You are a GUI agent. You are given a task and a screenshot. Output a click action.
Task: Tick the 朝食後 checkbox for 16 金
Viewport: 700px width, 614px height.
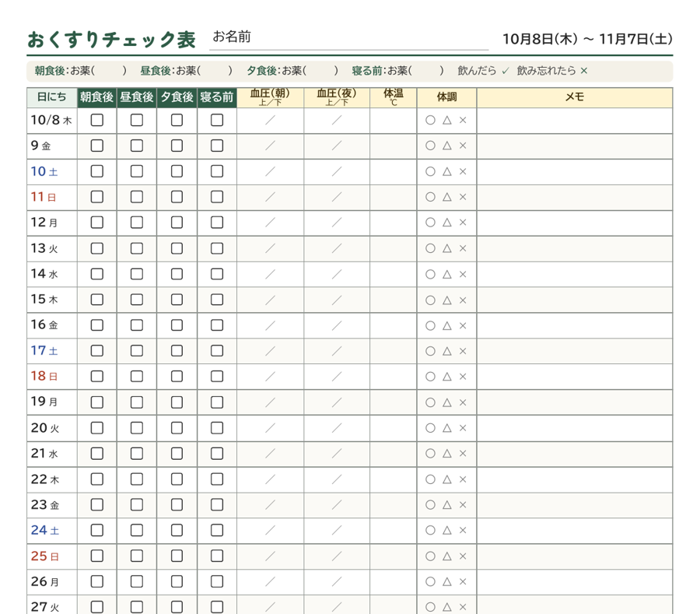pyautogui.click(x=97, y=325)
